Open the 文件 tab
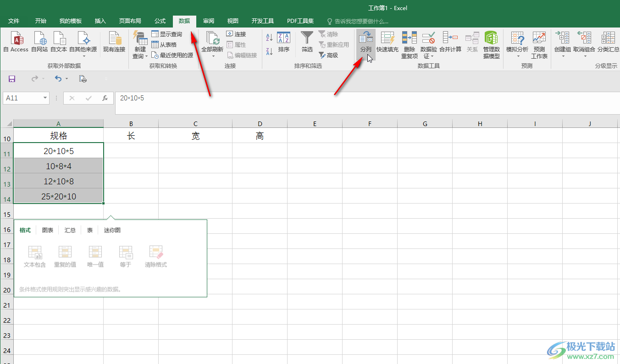 pyautogui.click(x=14, y=21)
